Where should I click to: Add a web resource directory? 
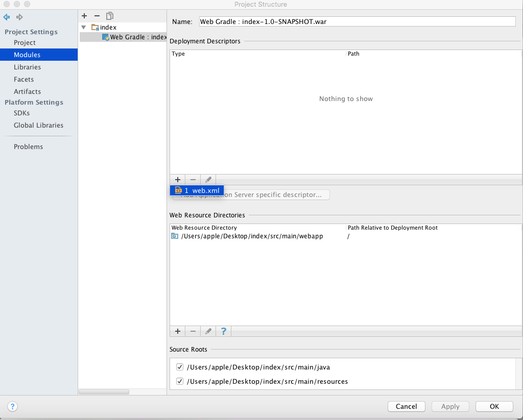pos(178,331)
